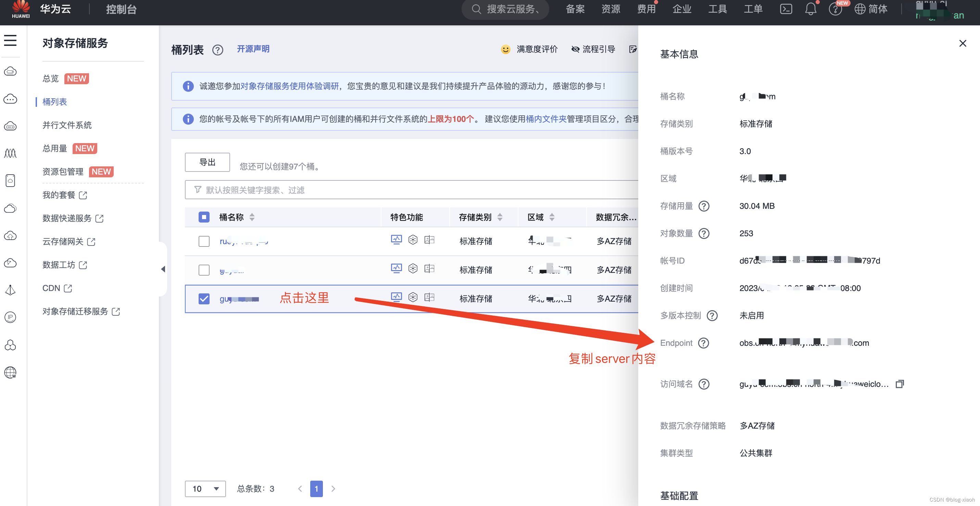Open the help question mark in top bar

tap(835, 9)
